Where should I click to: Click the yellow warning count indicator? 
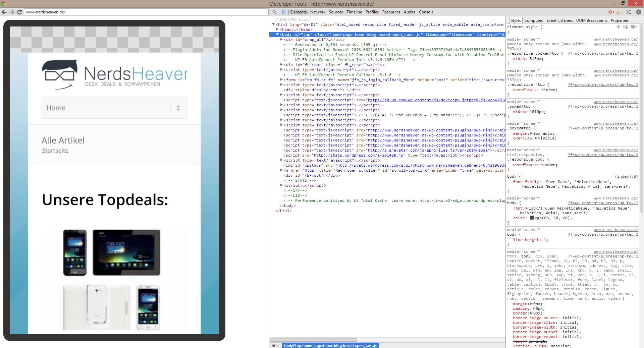point(619,12)
